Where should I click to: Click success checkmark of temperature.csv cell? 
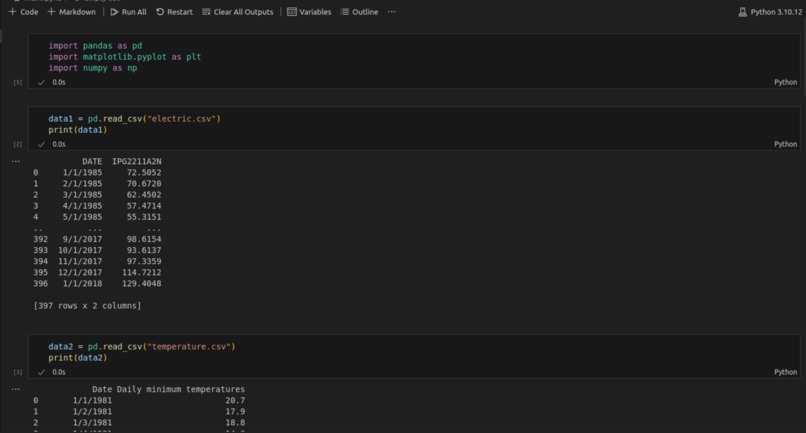pos(41,372)
